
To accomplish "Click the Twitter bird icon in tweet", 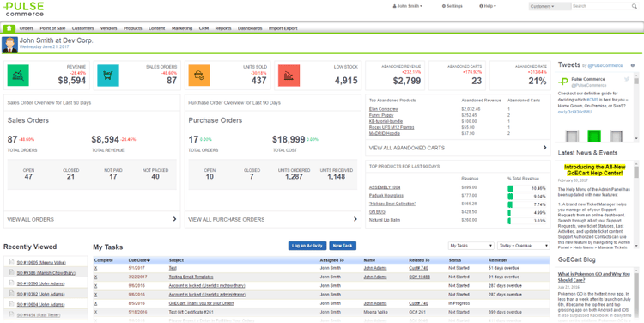I will [x=627, y=79].
